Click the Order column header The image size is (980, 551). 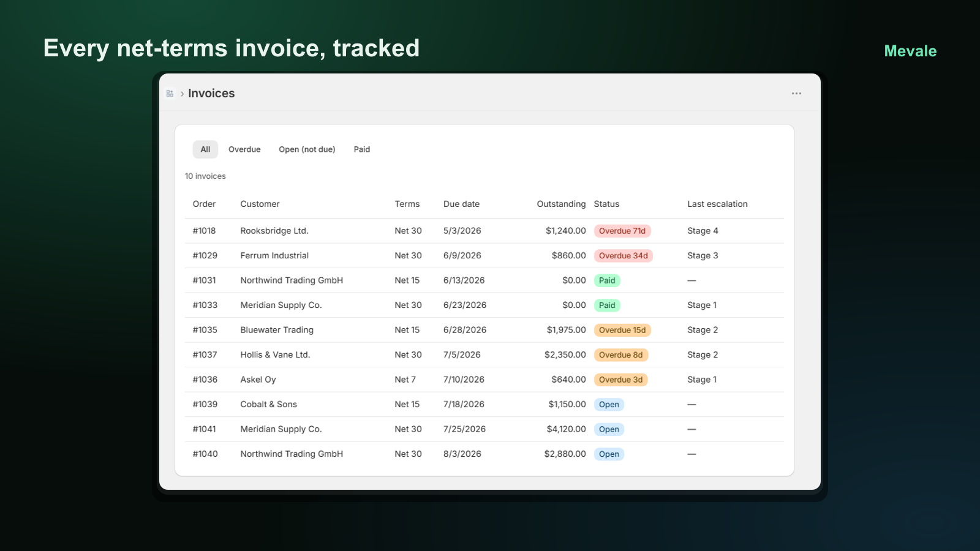[x=204, y=204]
